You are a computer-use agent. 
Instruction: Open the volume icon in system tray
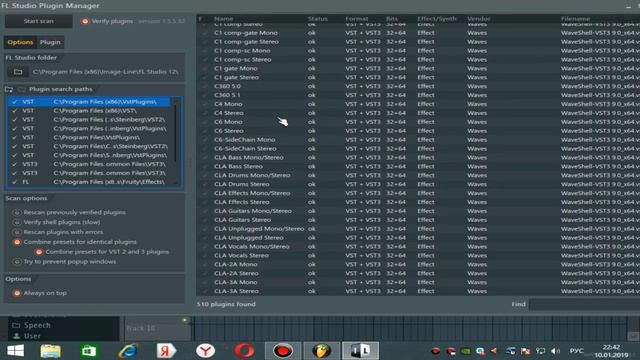[x=556, y=351]
